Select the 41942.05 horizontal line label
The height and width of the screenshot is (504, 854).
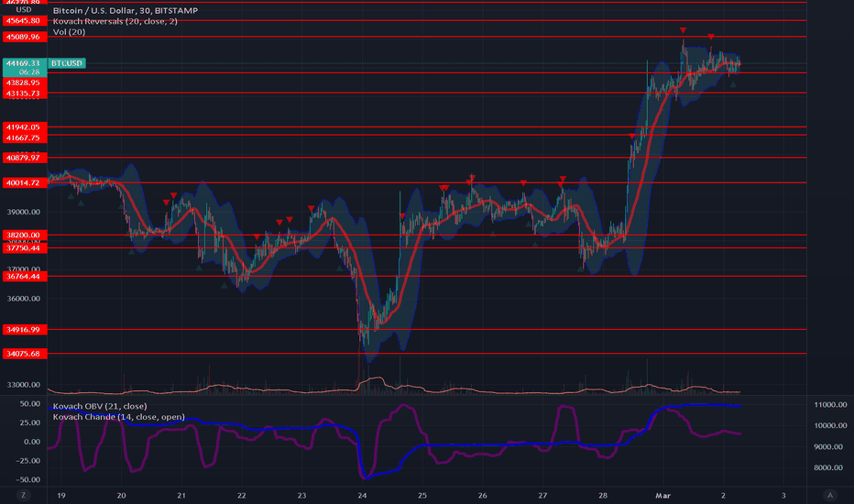[25, 127]
